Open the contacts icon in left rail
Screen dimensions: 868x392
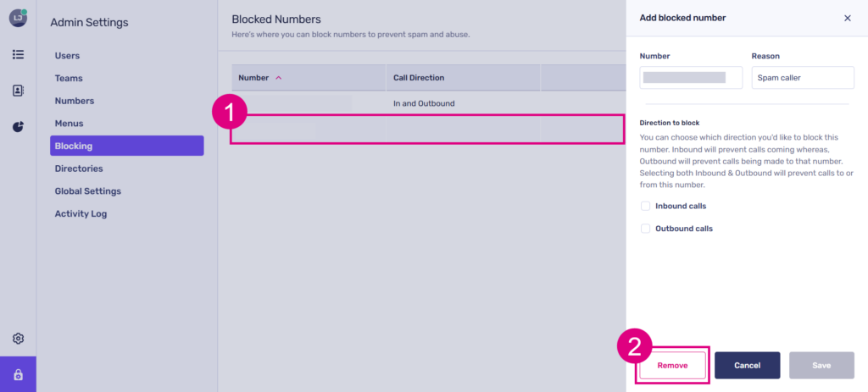click(18, 91)
